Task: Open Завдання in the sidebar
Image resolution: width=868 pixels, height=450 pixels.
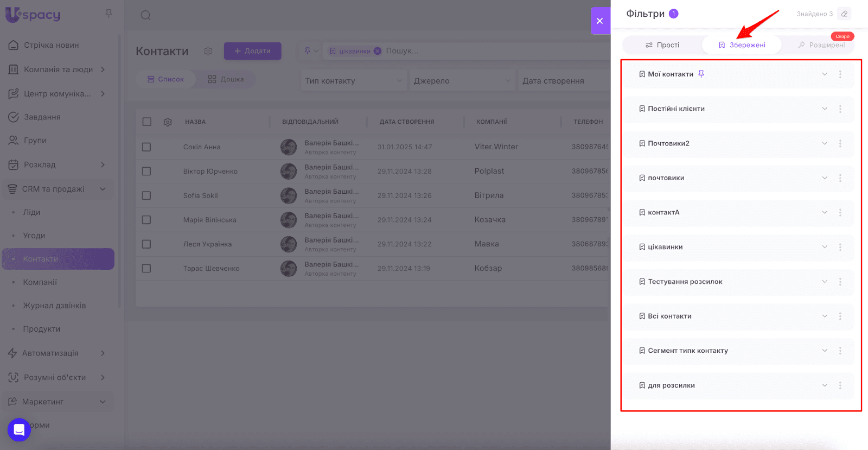Action: click(x=42, y=117)
